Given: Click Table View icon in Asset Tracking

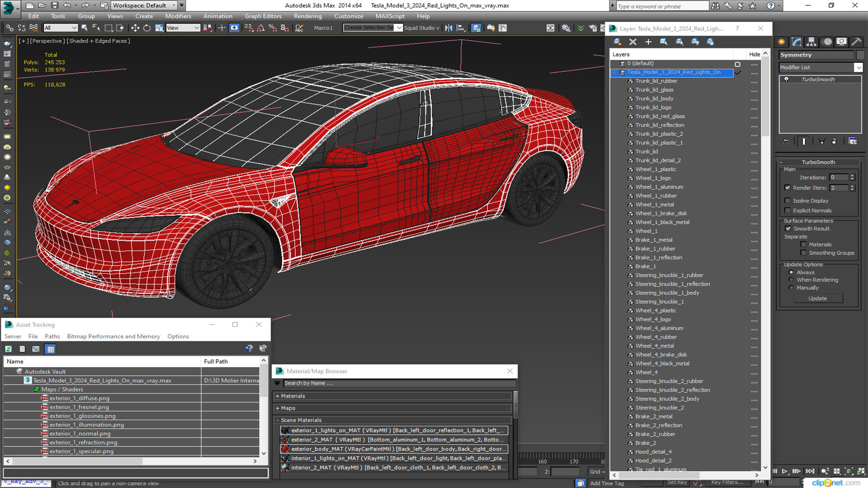Looking at the screenshot, I should coord(51,349).
